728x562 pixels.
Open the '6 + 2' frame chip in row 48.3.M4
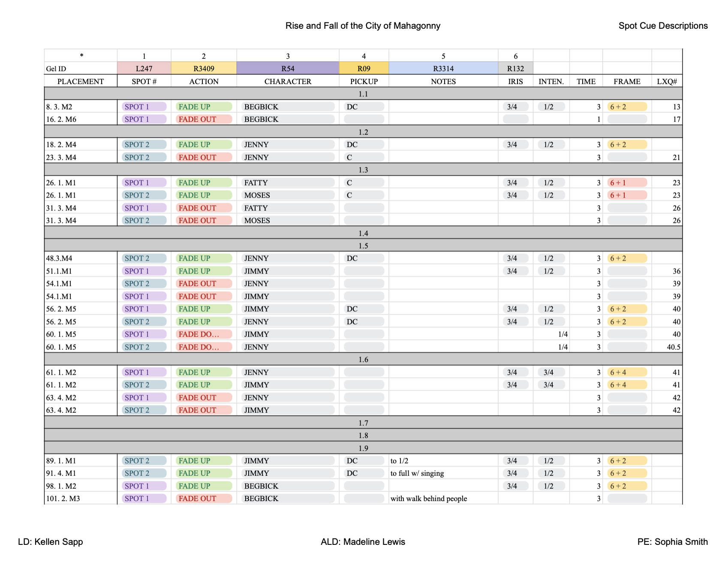point(627,258)
